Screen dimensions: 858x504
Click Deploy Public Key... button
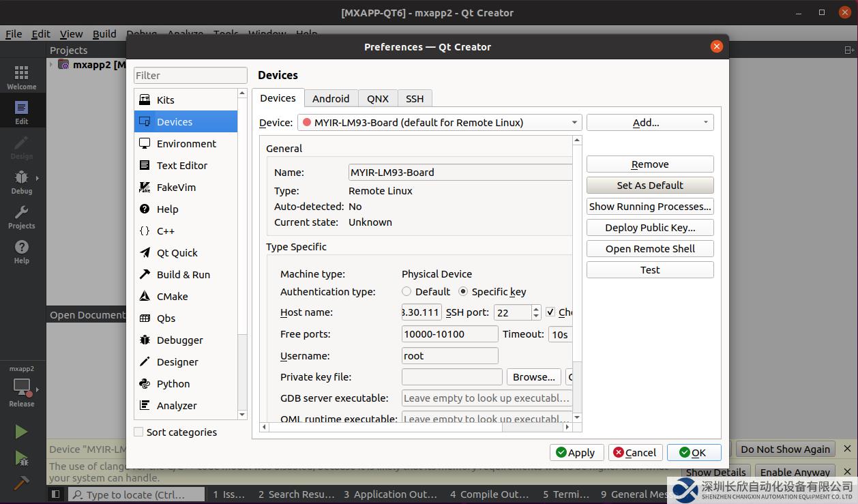(650, 228)
